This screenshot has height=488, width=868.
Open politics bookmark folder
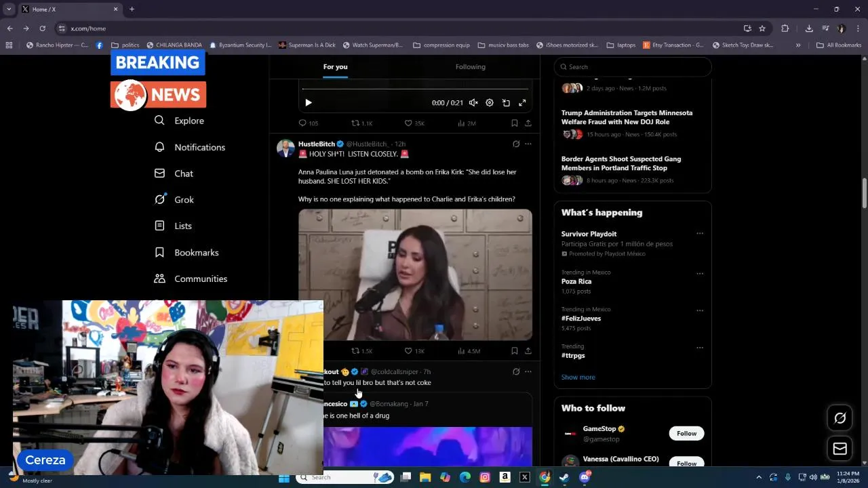click(125, 45)
